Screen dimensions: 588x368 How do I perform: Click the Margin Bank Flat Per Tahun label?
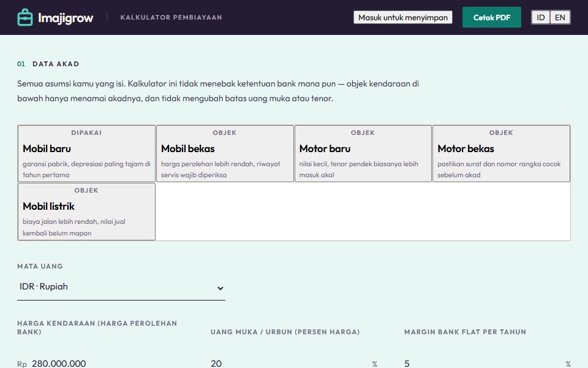pos(465,332)
